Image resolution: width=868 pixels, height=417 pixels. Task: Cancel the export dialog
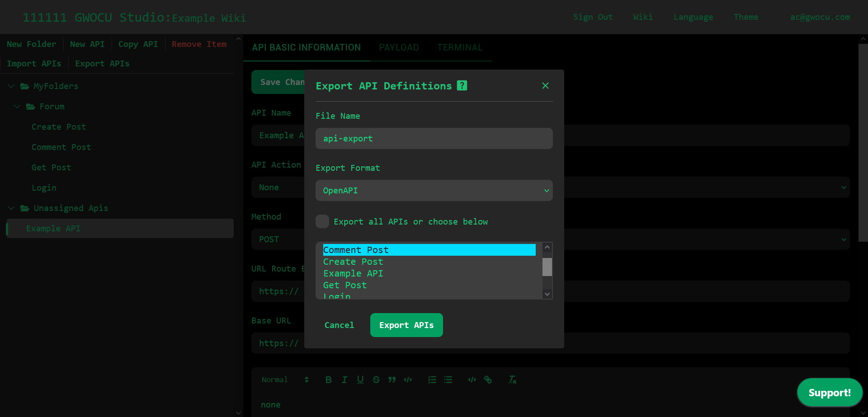(339, 325)
